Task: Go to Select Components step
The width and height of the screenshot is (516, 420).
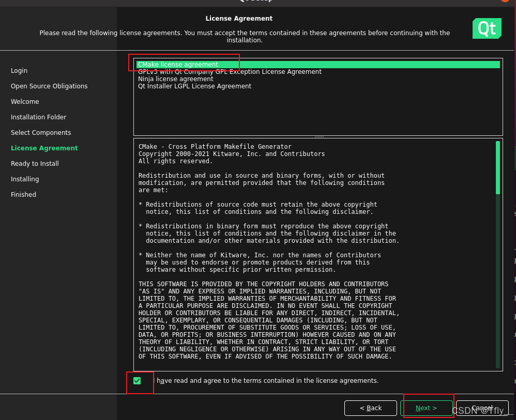Action: tap(41, 133)
